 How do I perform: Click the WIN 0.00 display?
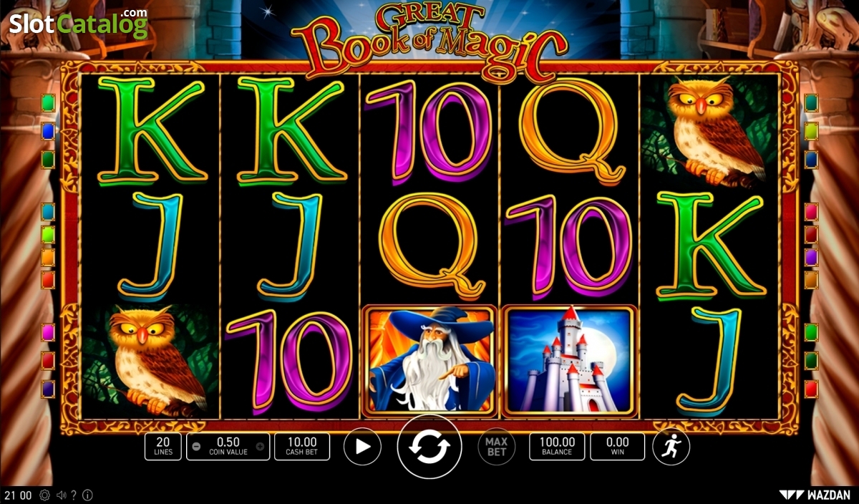click(618, 447)
